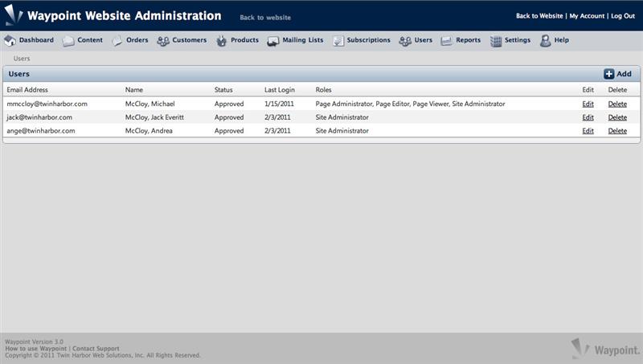
Task: Click the Last Login column header
Action: (280, 90)
